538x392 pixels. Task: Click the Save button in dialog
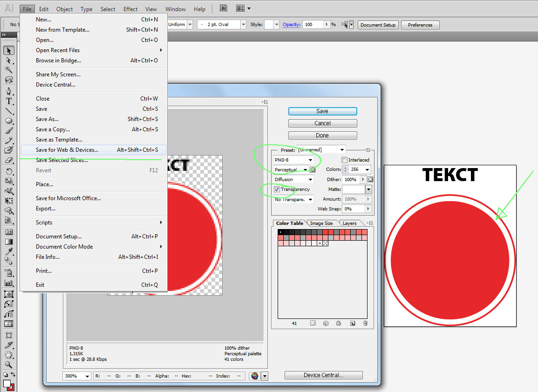322,111
